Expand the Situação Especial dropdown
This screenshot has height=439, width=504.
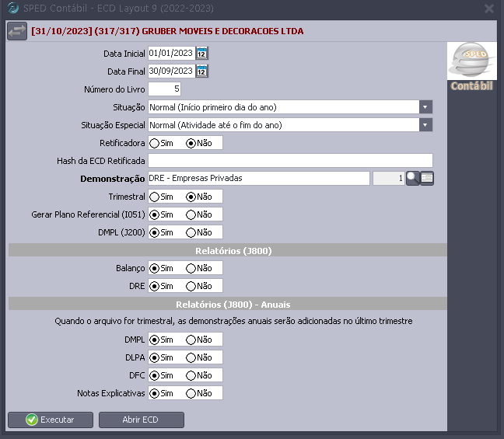[425, 125]
